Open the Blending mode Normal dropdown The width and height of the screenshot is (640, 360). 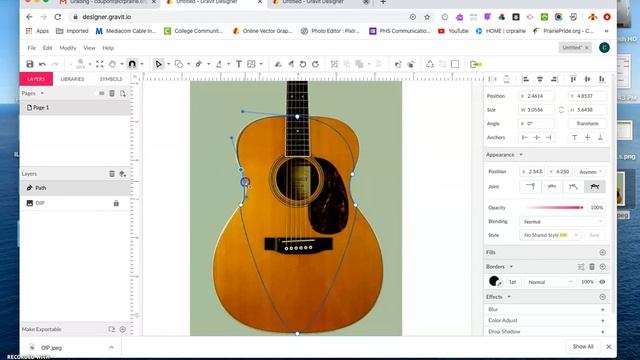[x=562, y=222]
